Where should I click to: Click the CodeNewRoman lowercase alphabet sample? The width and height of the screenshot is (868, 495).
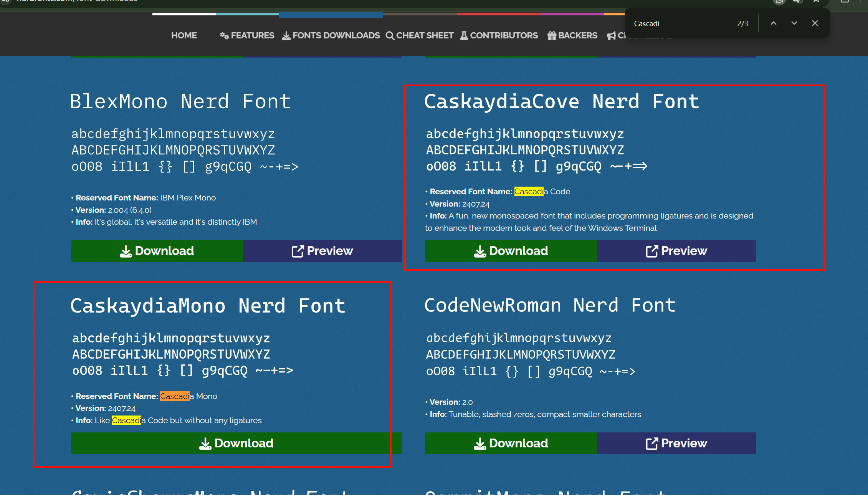[519, 338]
